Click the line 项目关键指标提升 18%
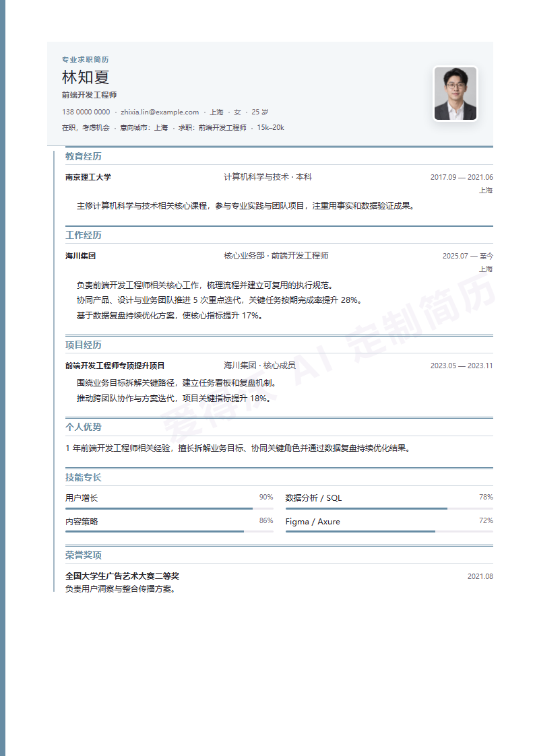The height and width of the screenshot is (756, 535). click(174, 399)
